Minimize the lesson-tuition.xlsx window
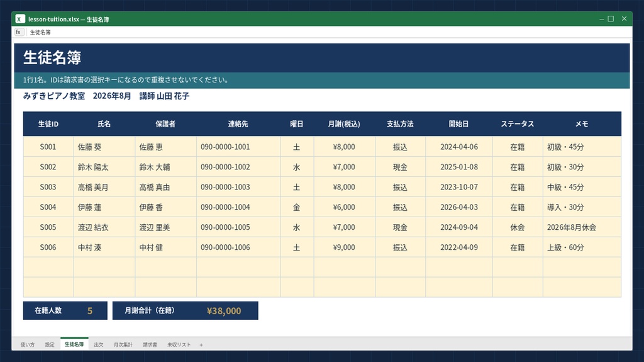The width and height of the screenshot is (644, 362). point(601,19)
